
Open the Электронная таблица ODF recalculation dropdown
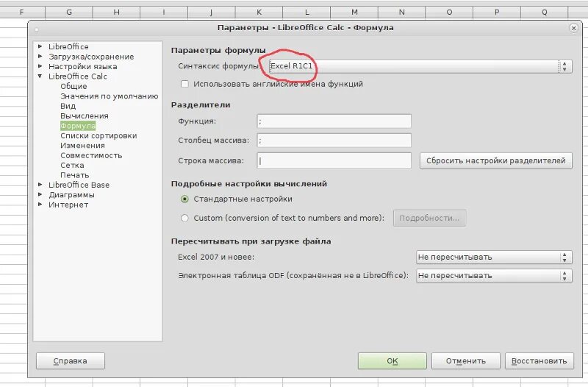[494, 275]
